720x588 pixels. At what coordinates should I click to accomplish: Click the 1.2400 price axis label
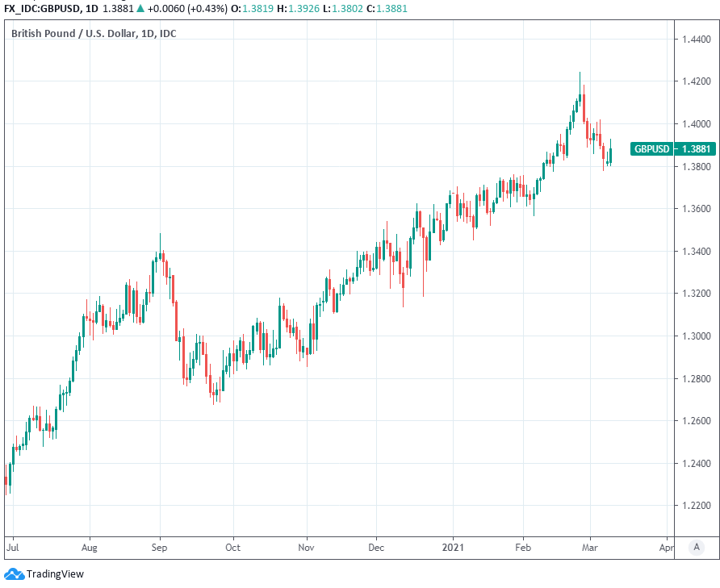[696, 463]
